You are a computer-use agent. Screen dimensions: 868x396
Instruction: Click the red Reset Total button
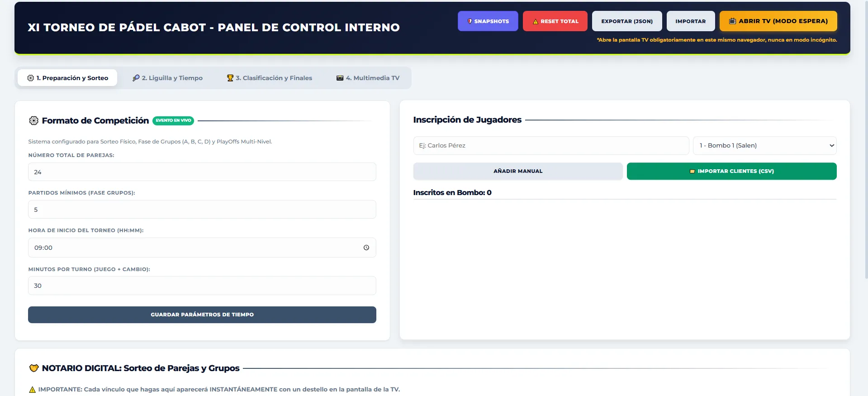(555, 21)
